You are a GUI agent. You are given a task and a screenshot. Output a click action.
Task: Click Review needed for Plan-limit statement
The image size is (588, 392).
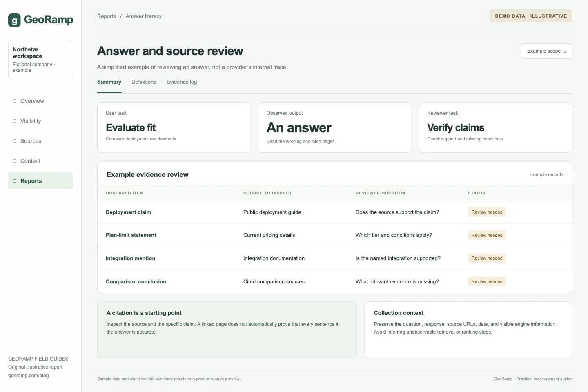487,235
